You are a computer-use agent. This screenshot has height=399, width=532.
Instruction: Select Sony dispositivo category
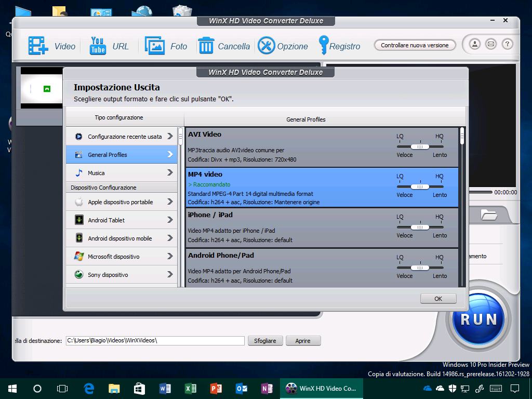(122, 274)
